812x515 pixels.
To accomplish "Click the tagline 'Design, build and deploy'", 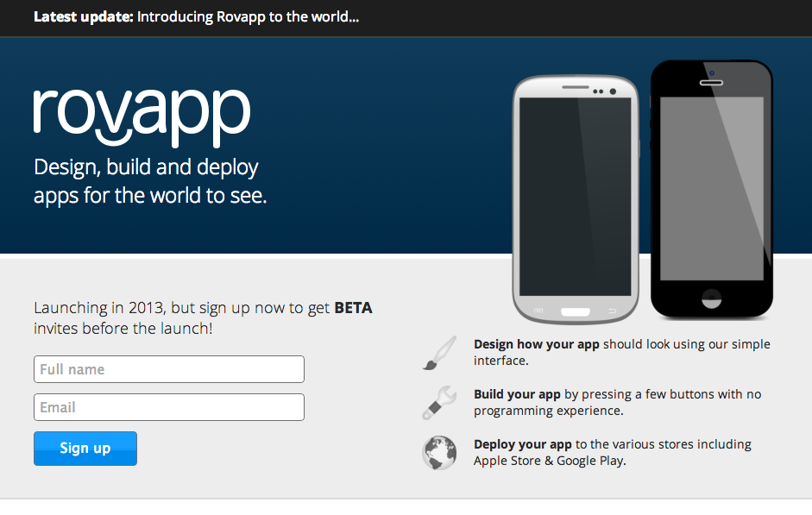I will (x=146, y=167).
